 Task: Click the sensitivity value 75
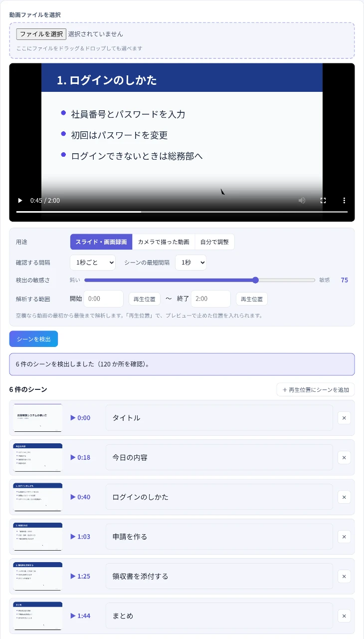pos(345,280)
